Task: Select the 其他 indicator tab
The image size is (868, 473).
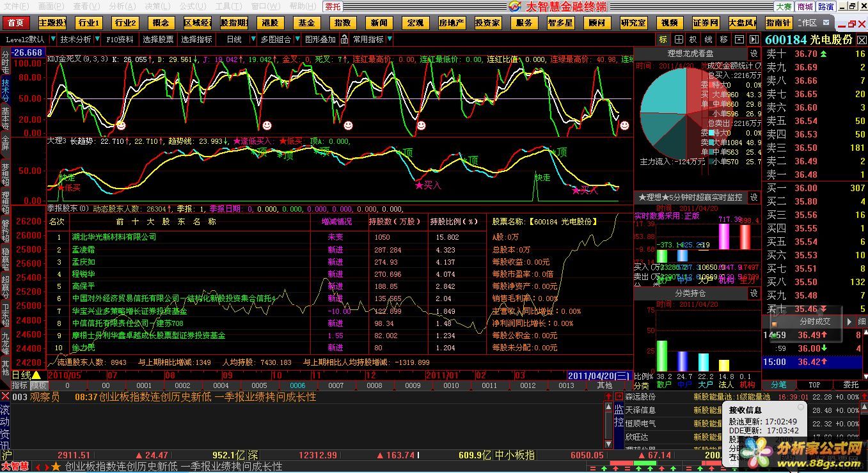Action: tap(604, 385)
